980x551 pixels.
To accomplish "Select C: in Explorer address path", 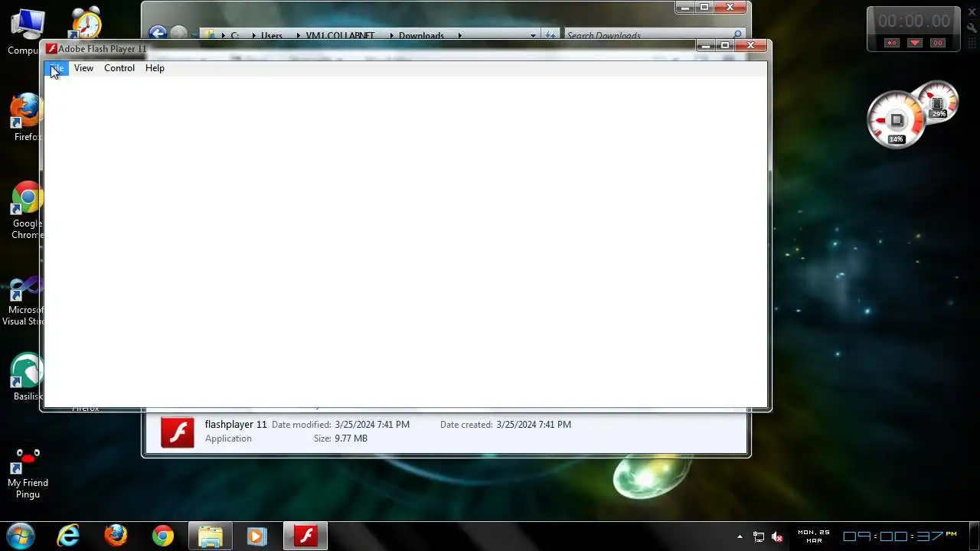I will [235, 36].
